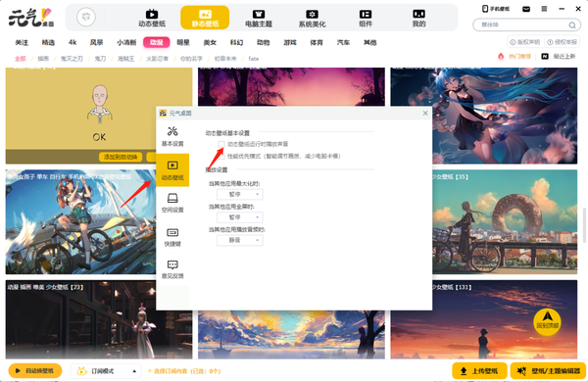
Task: Open the 动态壁纸 section in the top navigation
Action: (x=152, y=18)
